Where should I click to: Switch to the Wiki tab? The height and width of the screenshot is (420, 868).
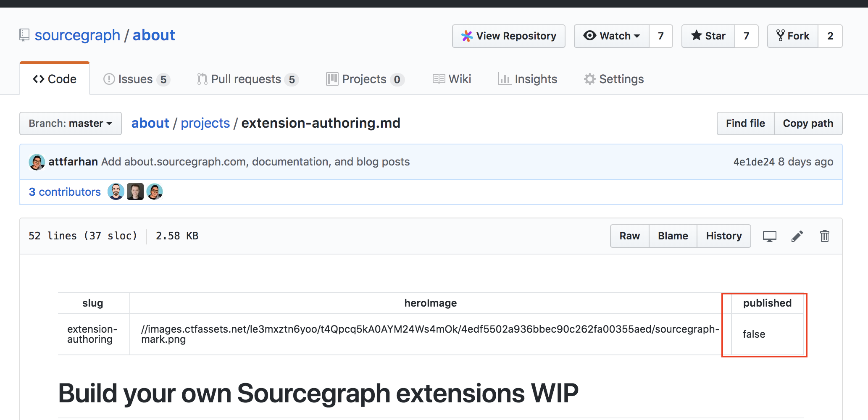point(452,79)
